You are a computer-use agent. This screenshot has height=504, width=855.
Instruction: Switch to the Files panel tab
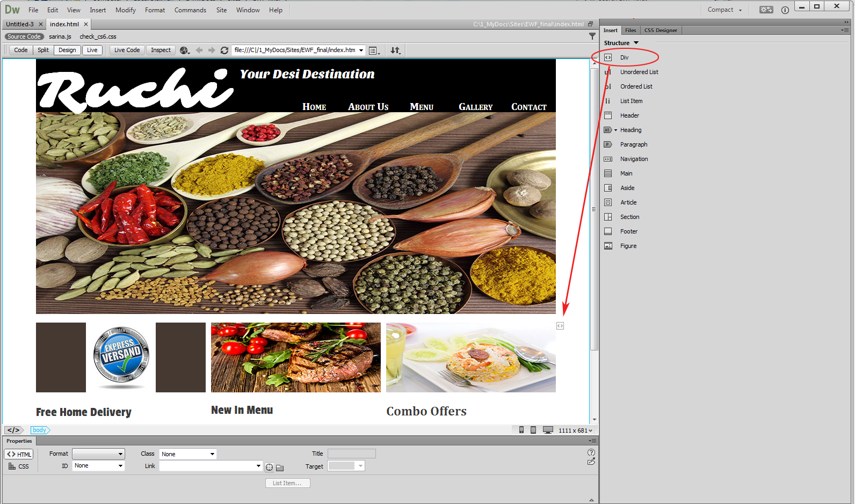pos(631,30)
